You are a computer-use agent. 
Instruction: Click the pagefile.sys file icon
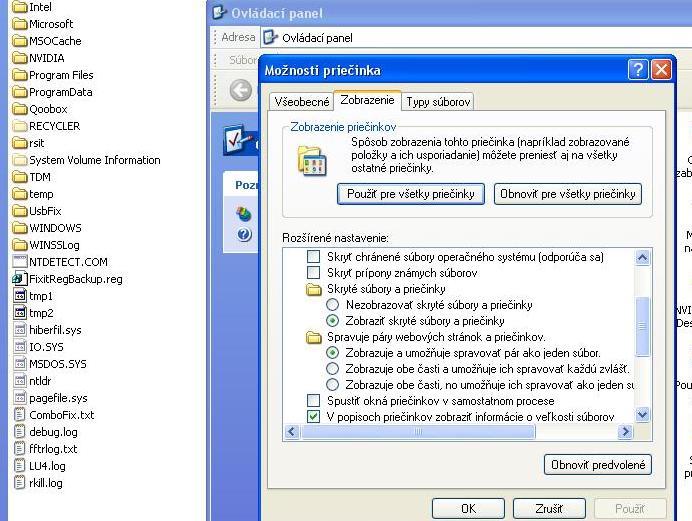(19, 398)
